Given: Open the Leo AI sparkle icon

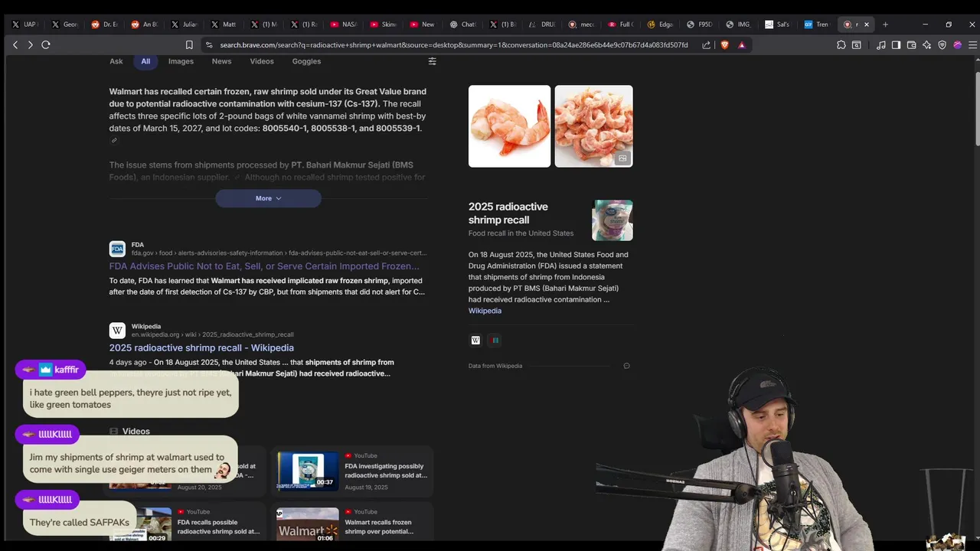Looking at the screenshot, I should pyautogui.click(x=926, y=45).
